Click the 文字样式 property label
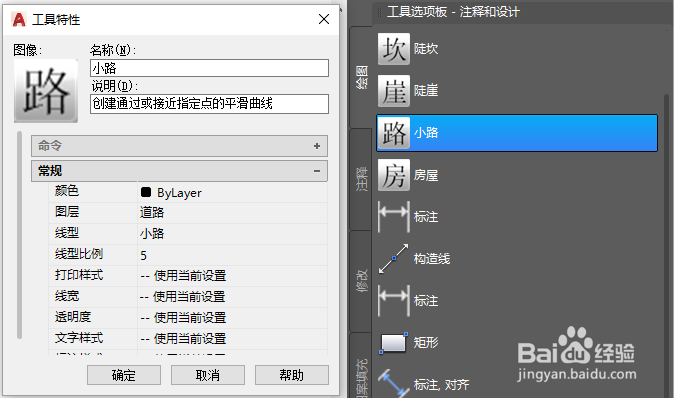674x398 pixels. (x=79, y=338)
